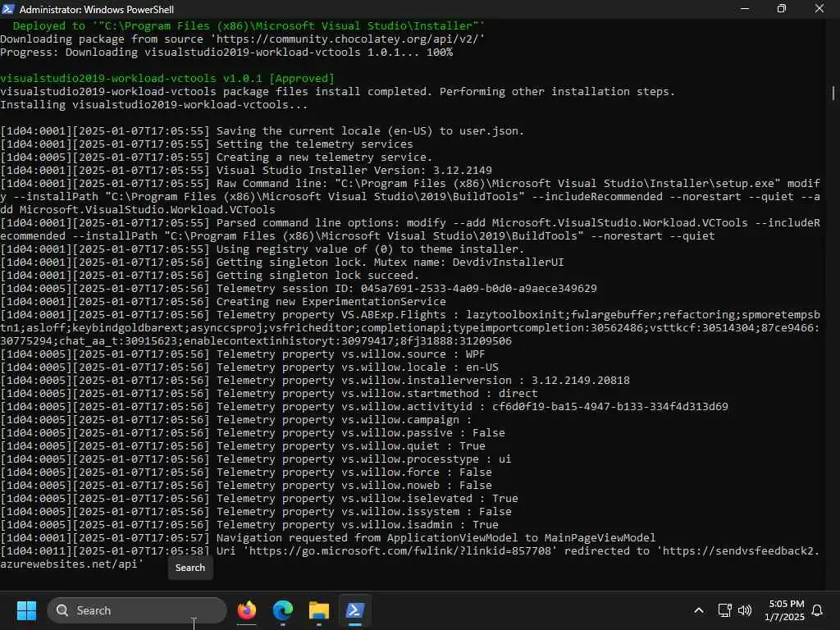Click 'Visual Studio Installer Version: 3.12.2149' text

[x=354, y=171]
